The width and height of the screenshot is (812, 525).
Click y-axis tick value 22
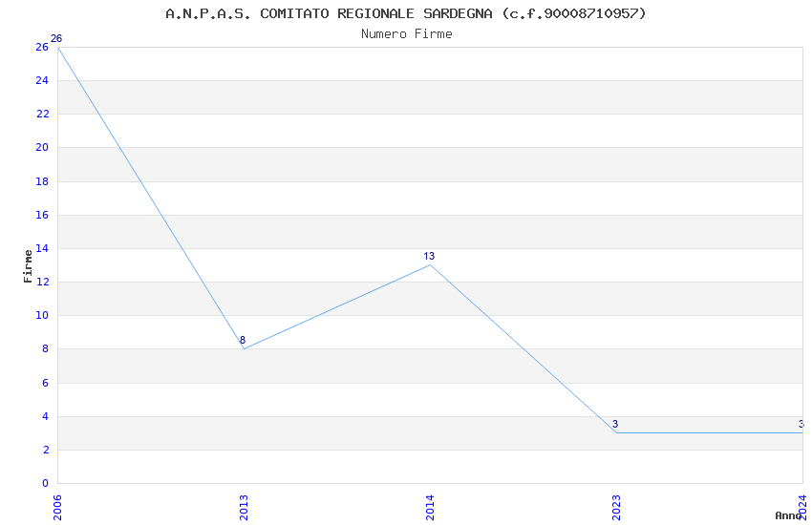click(x=42, y=114)
